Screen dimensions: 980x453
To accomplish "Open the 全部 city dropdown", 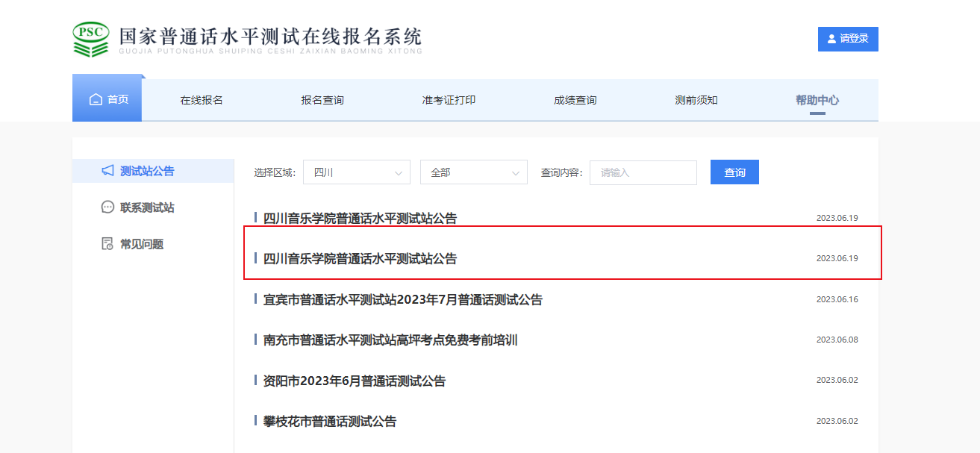I will (x=474, y=172).
